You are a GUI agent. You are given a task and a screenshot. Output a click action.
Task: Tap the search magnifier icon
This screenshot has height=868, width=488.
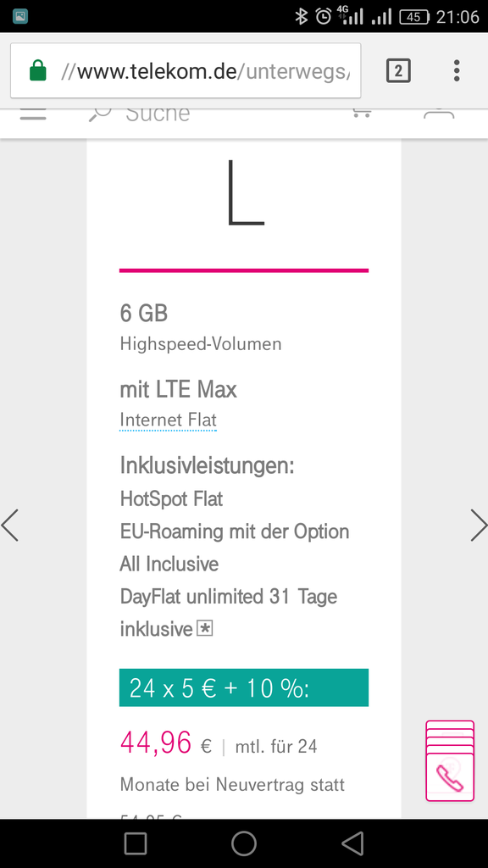coord(100,114)
